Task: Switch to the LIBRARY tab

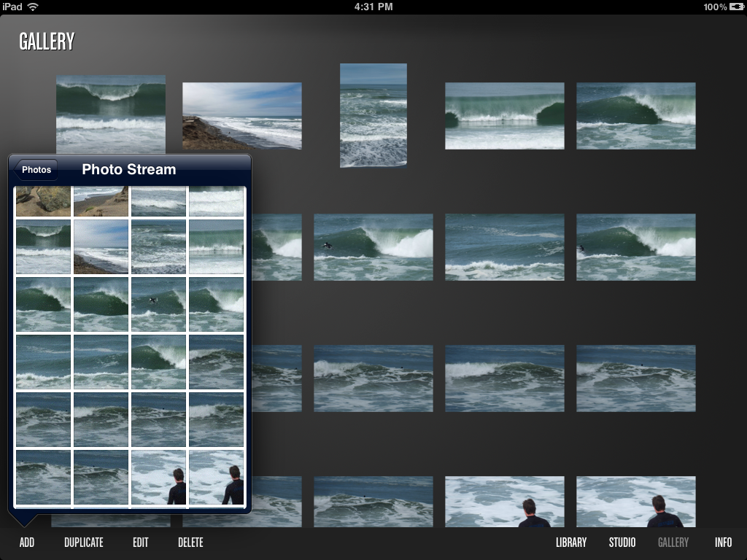Action: (x=571, y=542)
